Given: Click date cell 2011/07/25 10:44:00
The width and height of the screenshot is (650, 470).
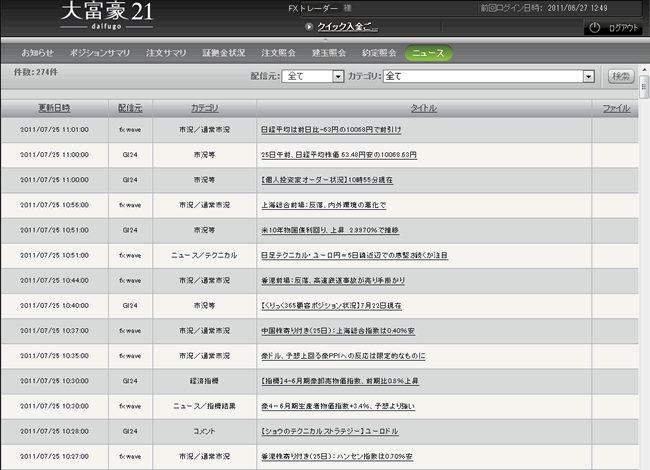Looking at the screenshot, I should [x=54, y=281].
